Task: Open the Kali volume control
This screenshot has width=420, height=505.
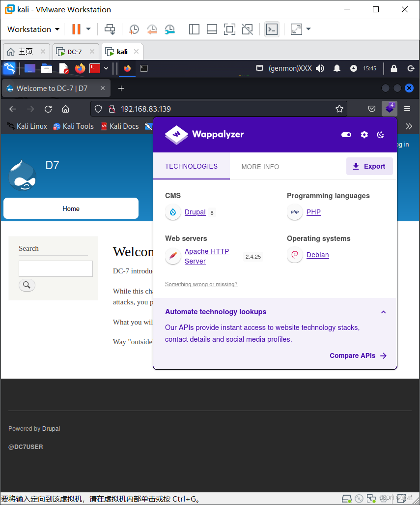Action: tap(320, 68)
